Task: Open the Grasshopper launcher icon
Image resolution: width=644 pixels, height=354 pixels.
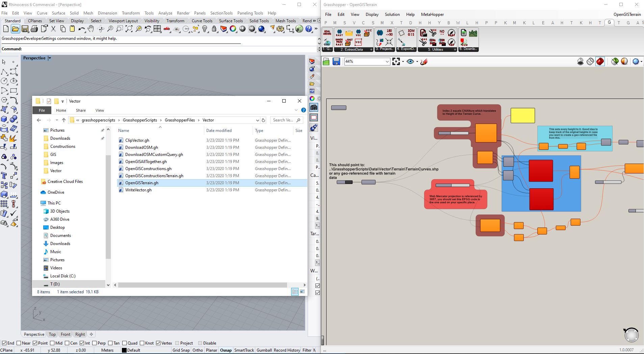Action: [299, 29]
